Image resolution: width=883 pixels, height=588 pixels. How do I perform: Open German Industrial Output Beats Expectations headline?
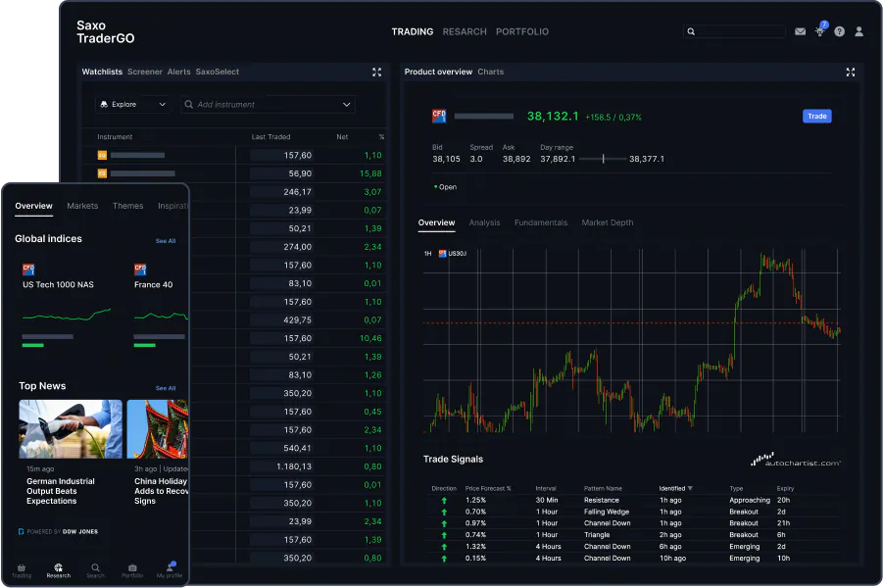[x=60, y=491]
